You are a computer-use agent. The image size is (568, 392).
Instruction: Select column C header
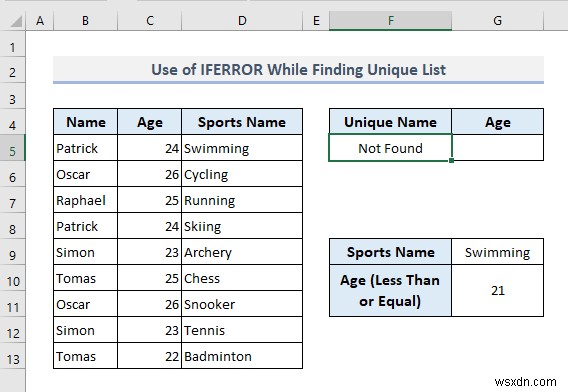click(150, 21)
